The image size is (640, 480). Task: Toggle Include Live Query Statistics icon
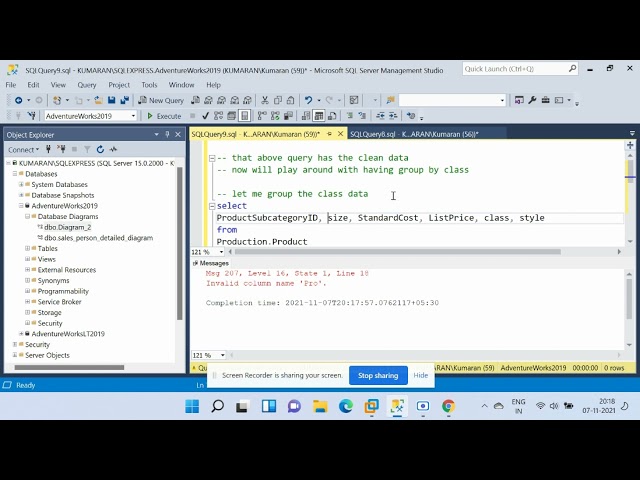point(275,116)
